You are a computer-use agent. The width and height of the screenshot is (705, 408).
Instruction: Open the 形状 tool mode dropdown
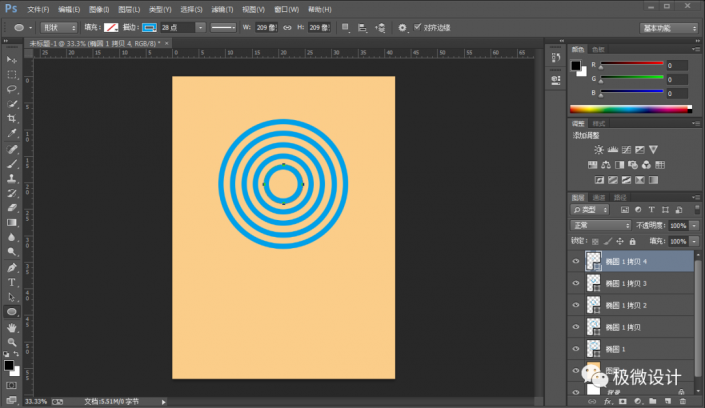(x=60, y=27)
